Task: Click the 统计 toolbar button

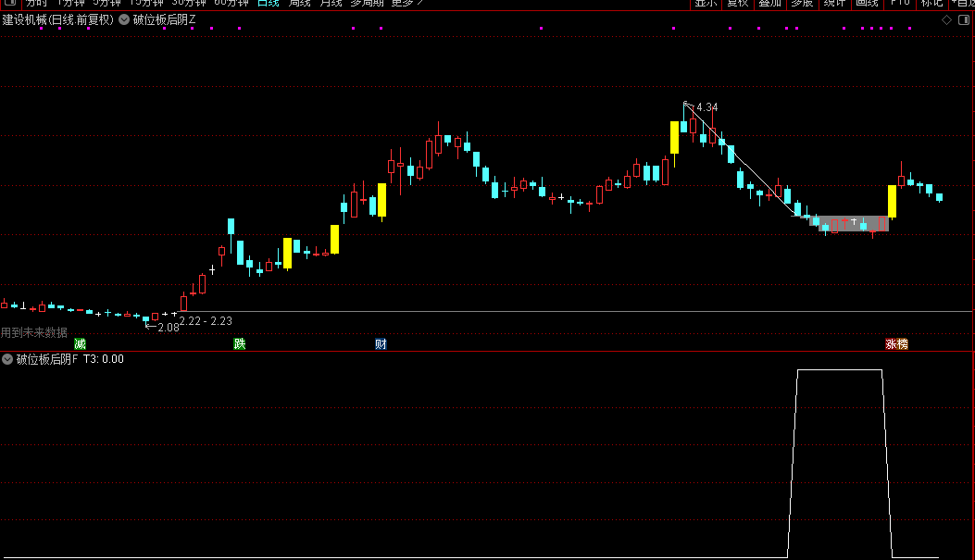Action: point(834,3)
